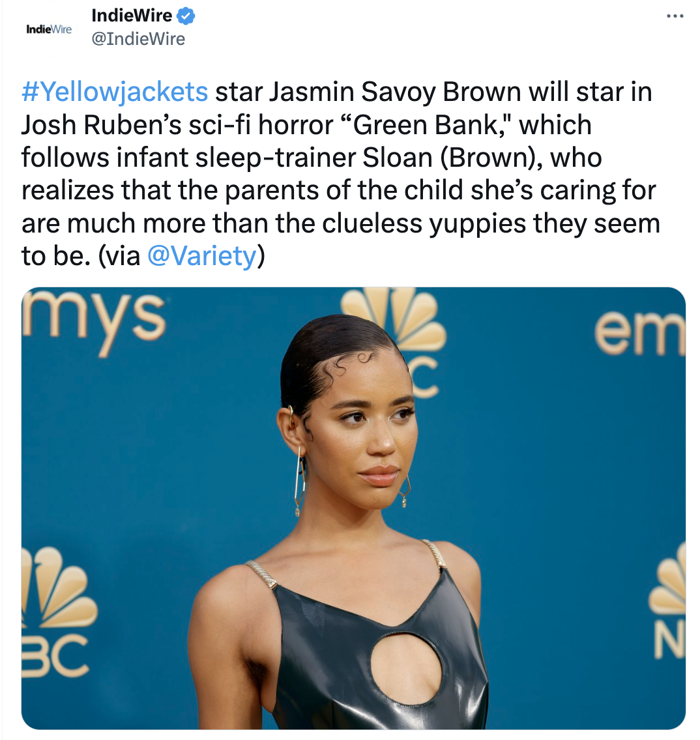Screen dimensions: 700x740
Task: Click the gold 'mys' lettering in the photo
Action: pos(93,320)
